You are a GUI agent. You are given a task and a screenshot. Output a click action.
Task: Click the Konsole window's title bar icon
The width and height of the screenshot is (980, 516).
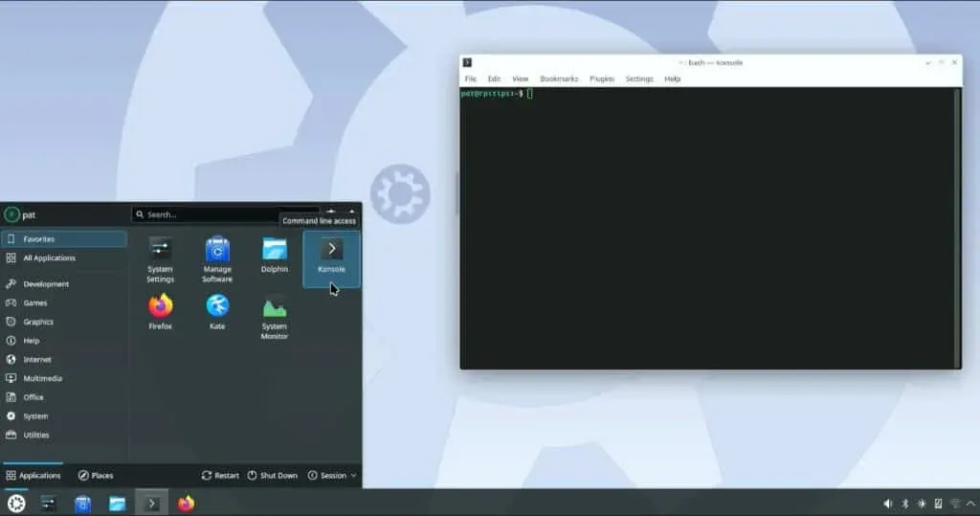pyautogui.click(x=467, y=62)
